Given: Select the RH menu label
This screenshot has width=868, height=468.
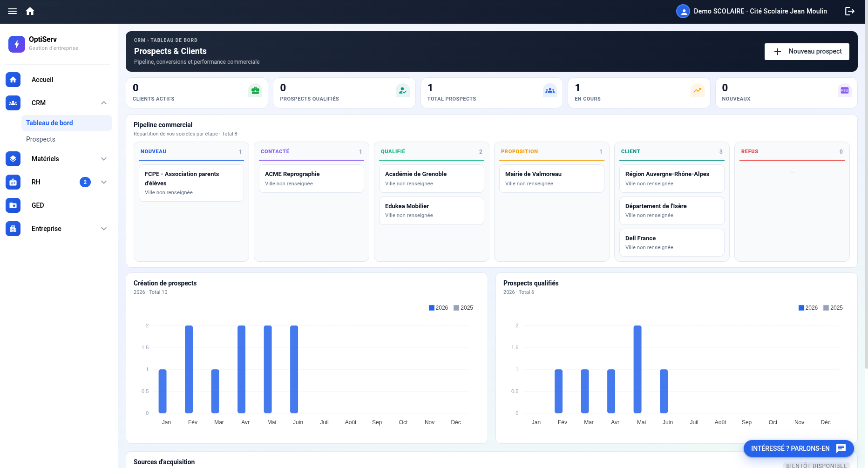Looking at the screenshot, I should [x=36, y=182].
